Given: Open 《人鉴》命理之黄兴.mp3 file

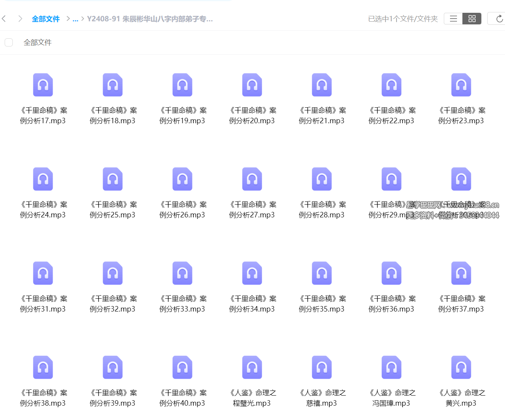Looking at the screenshot, I should (x=461, y=367).
